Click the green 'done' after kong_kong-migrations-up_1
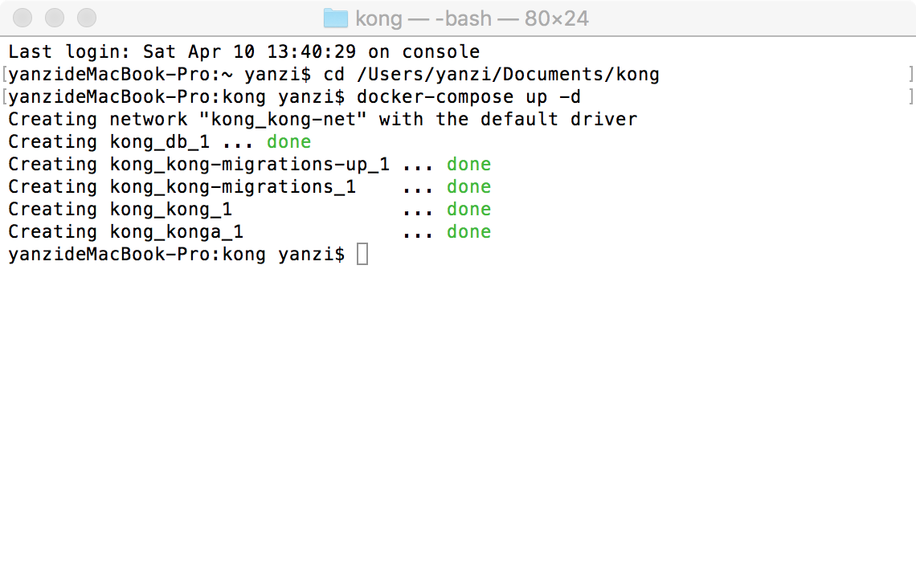This screenshot has height=588, width=916. 468,164
